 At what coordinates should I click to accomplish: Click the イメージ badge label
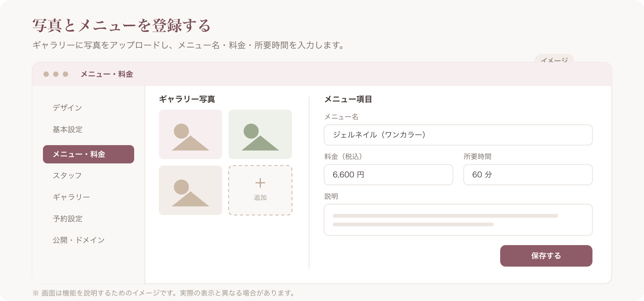tap(554, 59)
